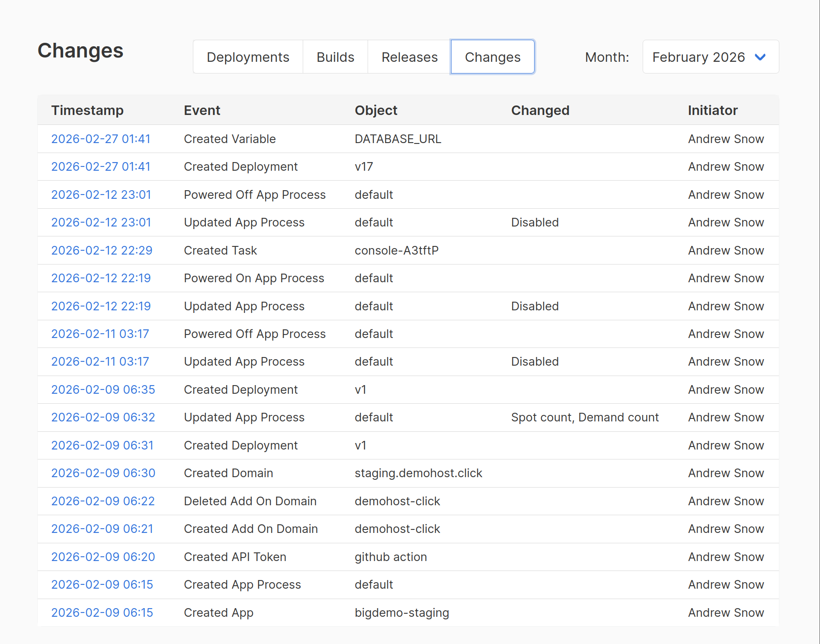820x644 pixels.
Task: Click the Created Deployment v1 timestamp 06:35
Action: tap(103, 389)
